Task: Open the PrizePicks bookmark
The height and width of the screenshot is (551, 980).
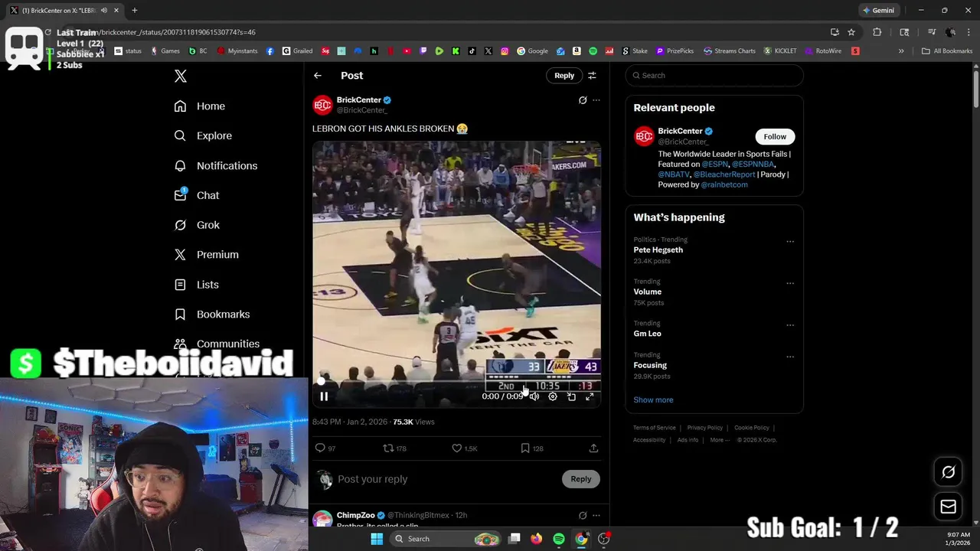Action: tap(675, 51)
